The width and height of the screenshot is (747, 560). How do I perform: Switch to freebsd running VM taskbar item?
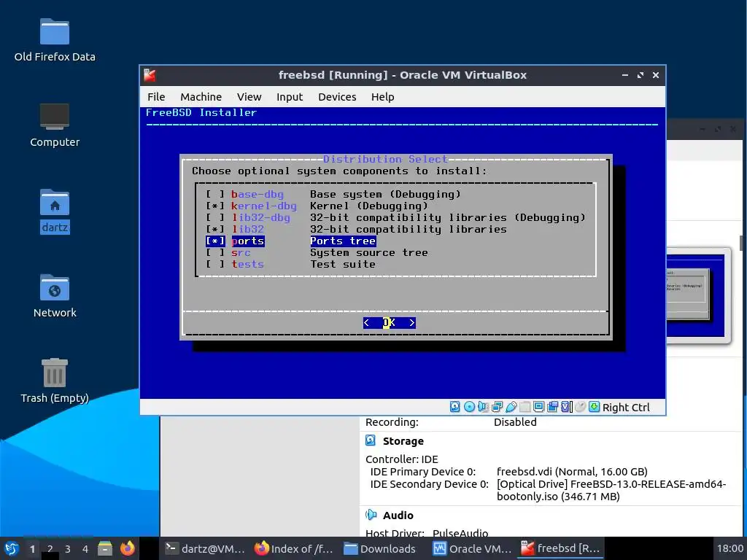(560, 549)
